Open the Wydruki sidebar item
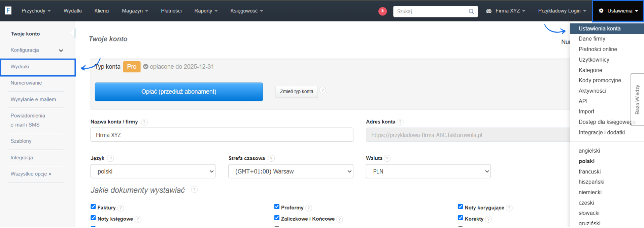The width and height of the screenshot is (644, 228). click(20, 67)
